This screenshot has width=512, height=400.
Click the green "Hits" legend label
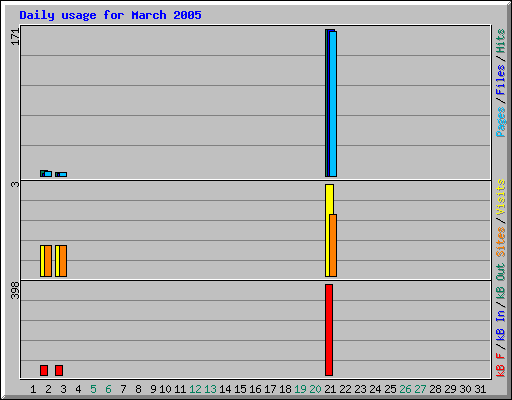(x=500, y=41)
